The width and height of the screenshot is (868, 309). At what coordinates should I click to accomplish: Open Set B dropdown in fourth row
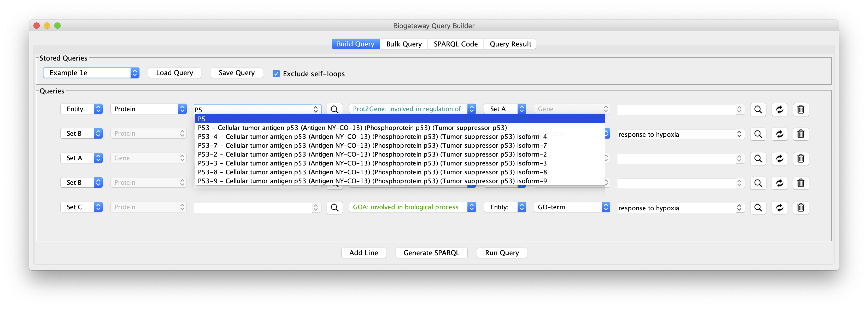[x=81, y=182]
